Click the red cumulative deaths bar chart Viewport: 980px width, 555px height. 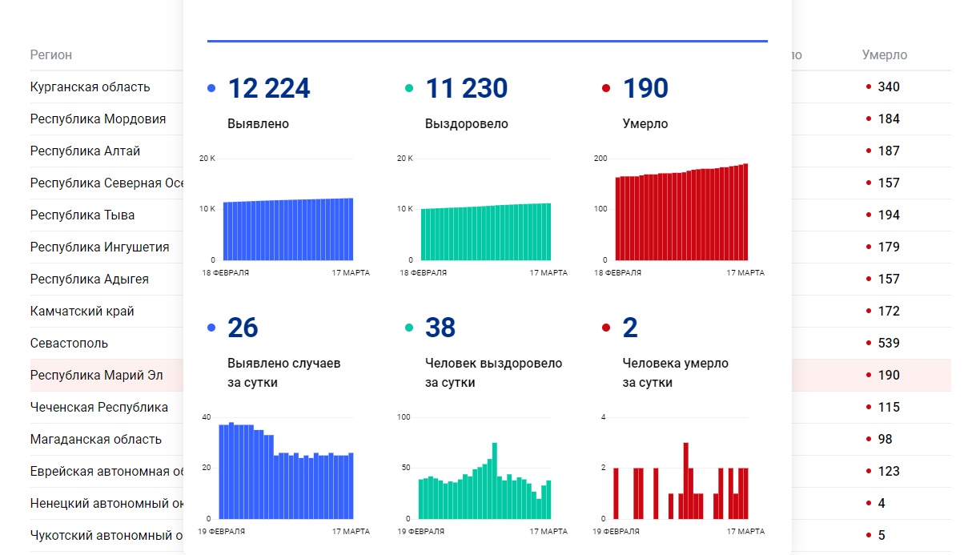pyautogui.click(x=681, y=216)
